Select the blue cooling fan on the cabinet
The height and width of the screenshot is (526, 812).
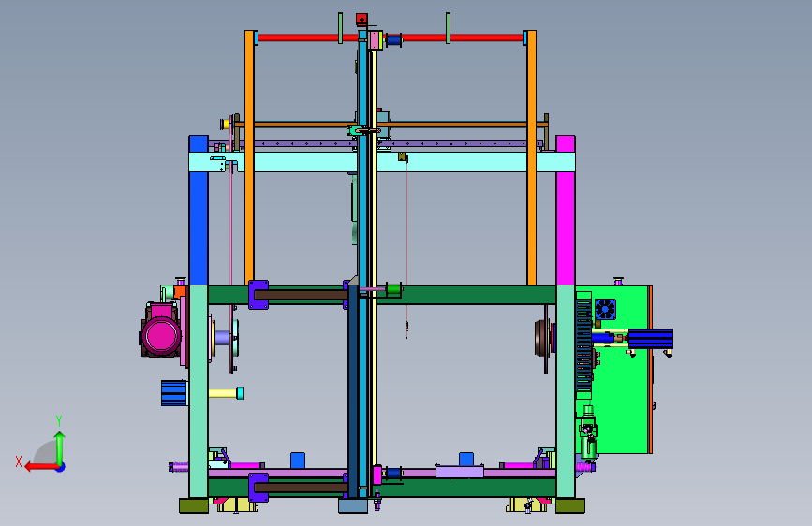point(605,310)
